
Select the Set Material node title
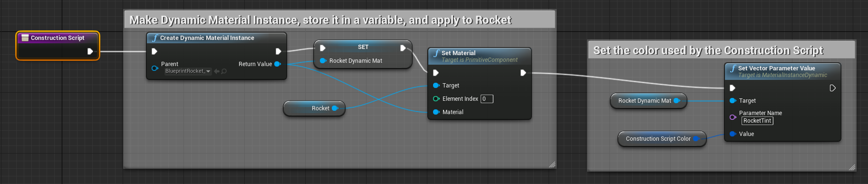point(458,53)
